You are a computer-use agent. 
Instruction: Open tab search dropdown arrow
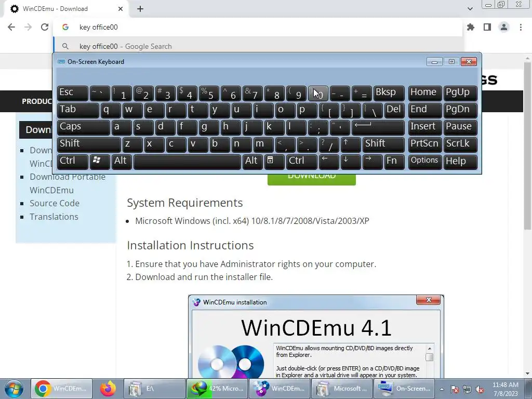pyautogui.click(x=470, y=9)
